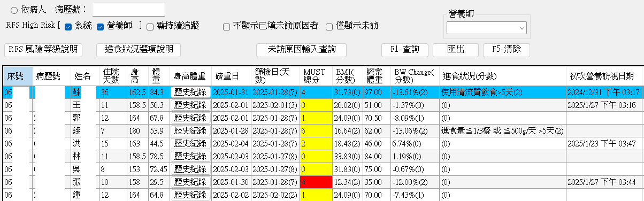Click 使用清流質飲食>5天(2) cell

(x=502, y=92)
